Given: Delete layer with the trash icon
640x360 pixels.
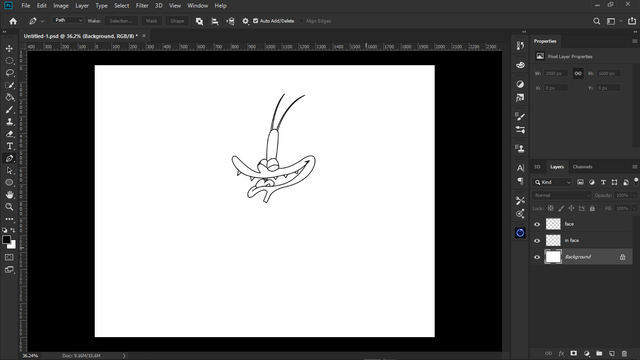Looking at the screenshot, I should (x=624, y=353).
